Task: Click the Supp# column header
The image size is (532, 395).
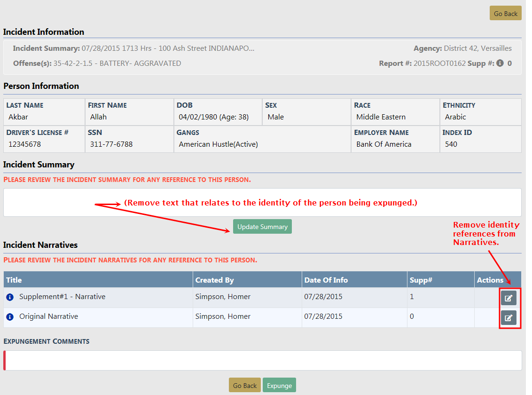Action: point(421,280)
